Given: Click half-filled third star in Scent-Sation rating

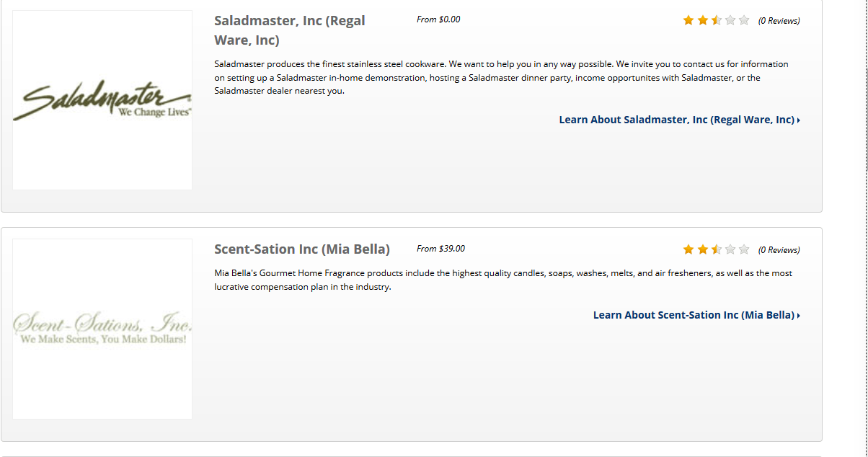Looking at the screenshot, I should point(717,249).
